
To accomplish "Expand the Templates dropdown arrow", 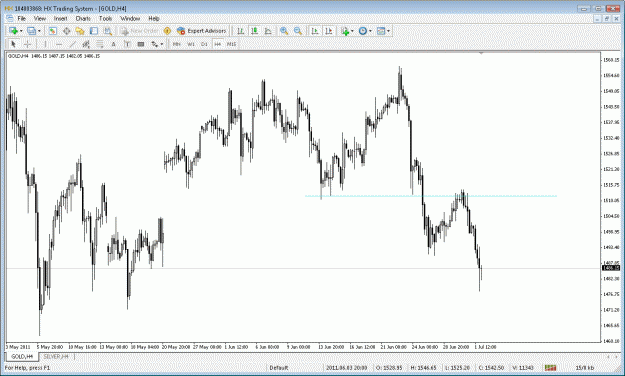I will click(x=389, y=31).
